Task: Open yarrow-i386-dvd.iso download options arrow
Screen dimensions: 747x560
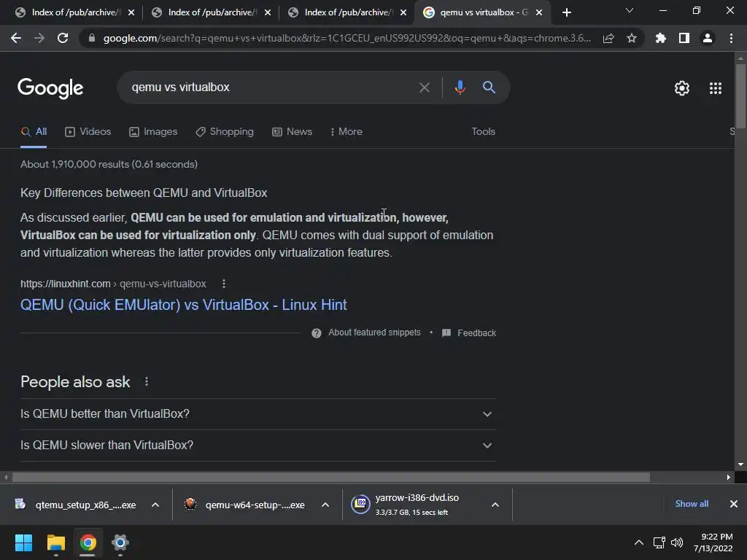Action: tap(495, 505)
